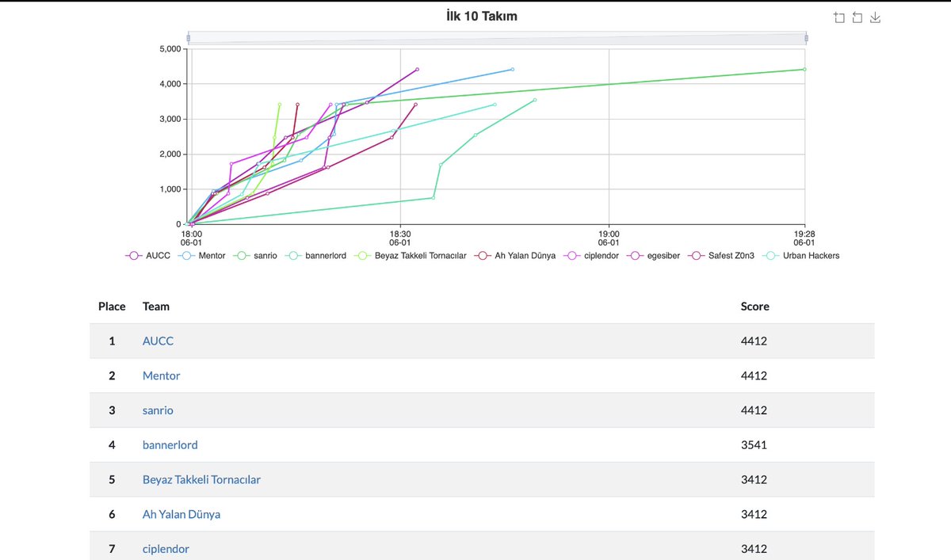Open the AUCC team link in table
951x560 pixels.
coord(158,341)
